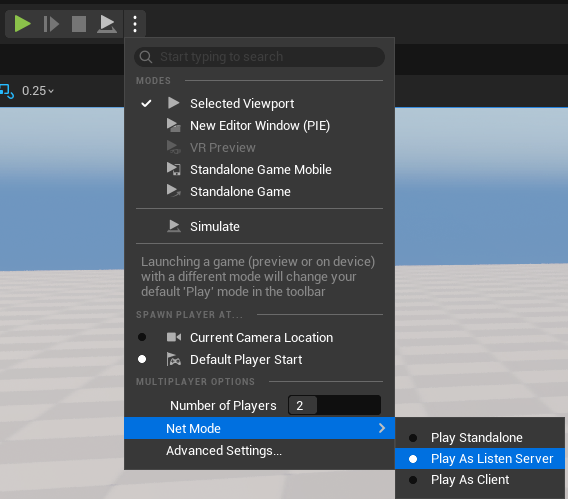Click the Net Mode submenu arrow
The width and height of the screenshot is (568, 499).
pos(382,428)
